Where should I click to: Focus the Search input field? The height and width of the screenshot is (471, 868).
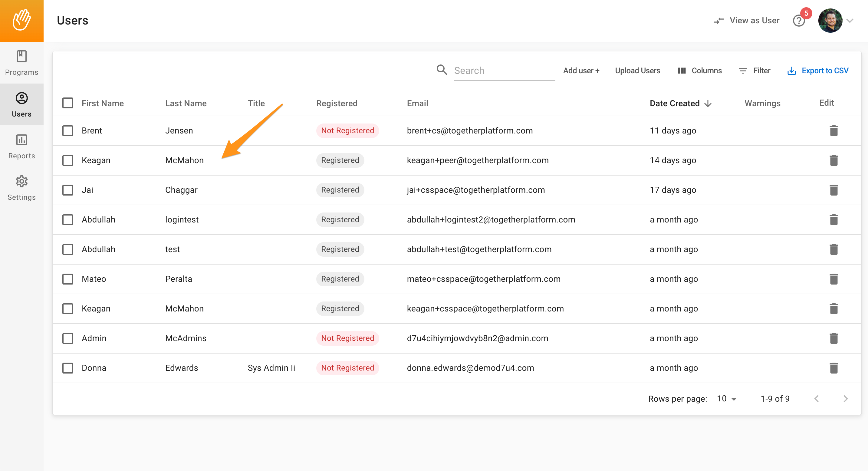(505, 71)
